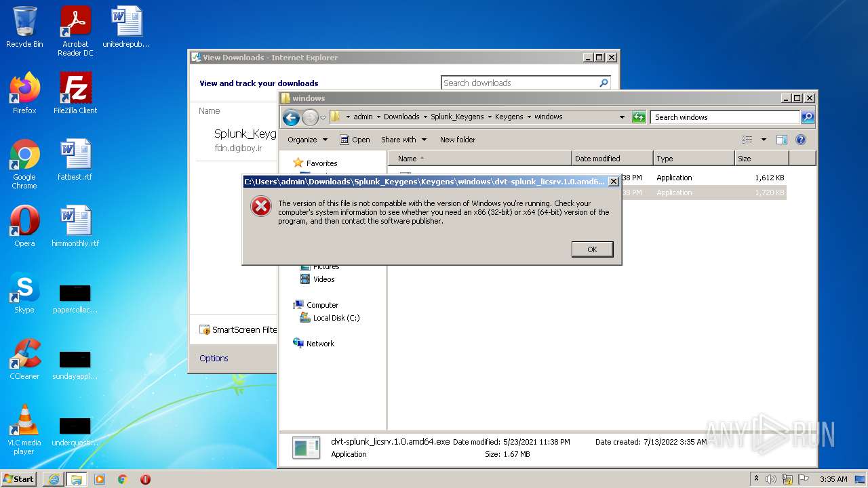The height and width of the screenshot is (488, 868).
Task: Click the Start button on taskbar
Action: tap(19, 479)
